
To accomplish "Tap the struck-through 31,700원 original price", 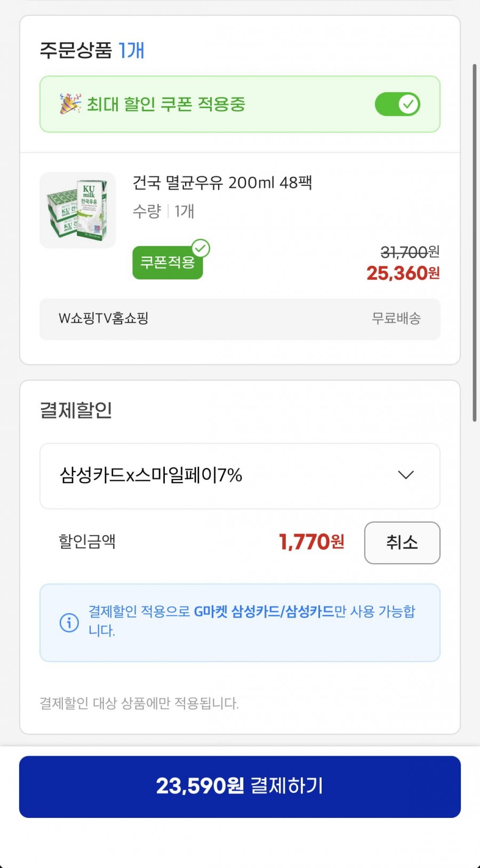I will pyautogui.click(x=409, y=252).
